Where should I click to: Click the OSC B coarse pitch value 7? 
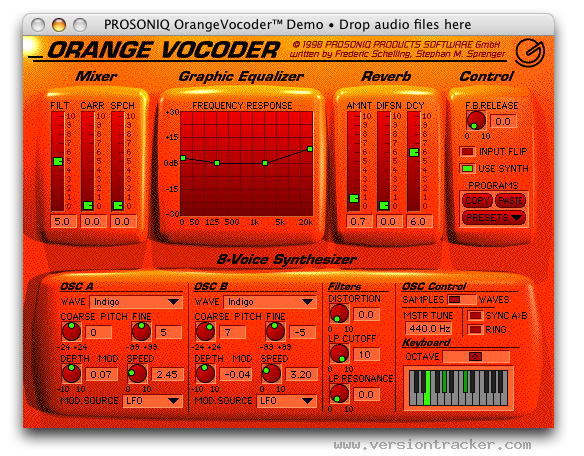point(233,332)
